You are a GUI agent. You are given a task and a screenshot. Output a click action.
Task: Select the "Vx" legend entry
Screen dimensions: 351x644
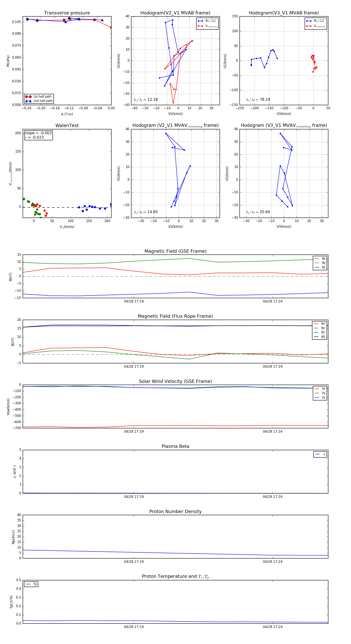[320, 389]
